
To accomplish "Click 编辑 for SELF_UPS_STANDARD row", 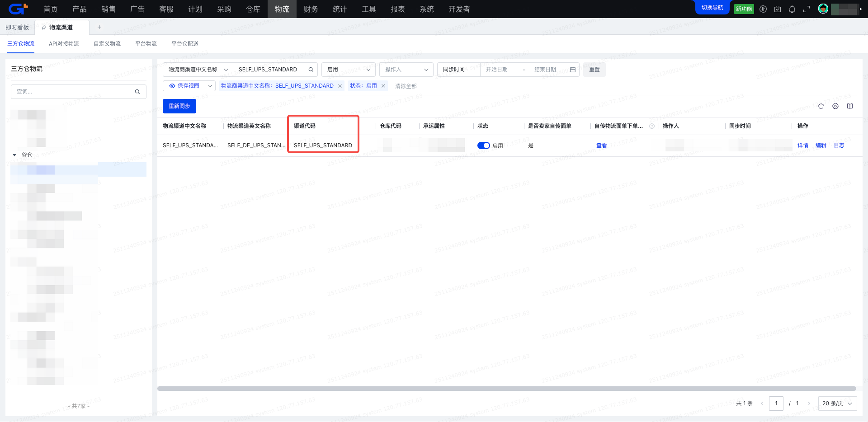I will pyautogui.click(x=821, y=145).
